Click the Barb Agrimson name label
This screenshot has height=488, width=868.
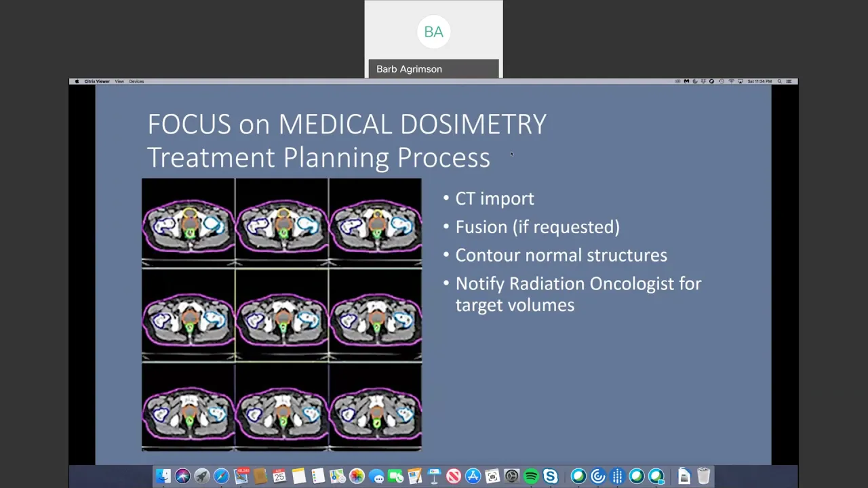coord(409,69)
